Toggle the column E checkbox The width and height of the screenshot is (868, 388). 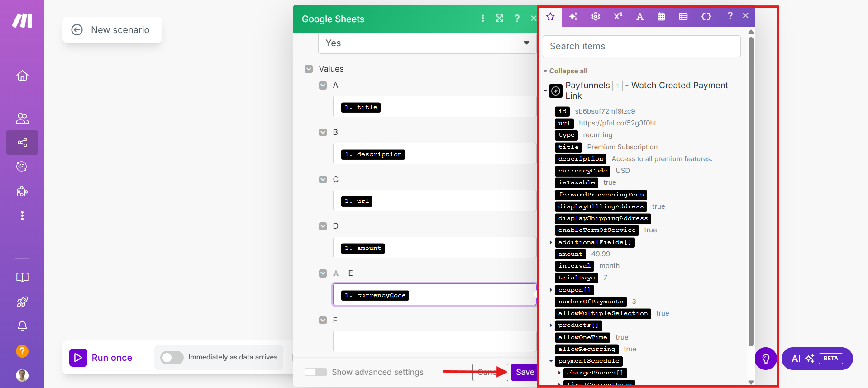click(323, 273)
